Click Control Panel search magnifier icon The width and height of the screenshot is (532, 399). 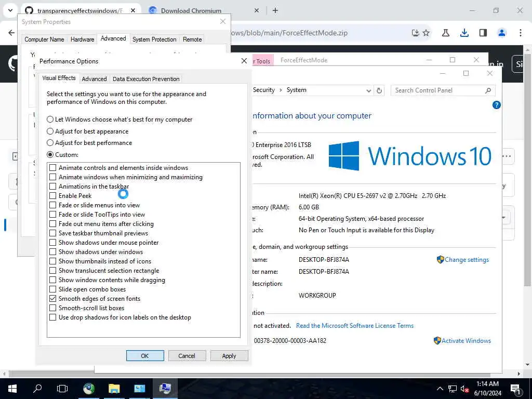488,90
